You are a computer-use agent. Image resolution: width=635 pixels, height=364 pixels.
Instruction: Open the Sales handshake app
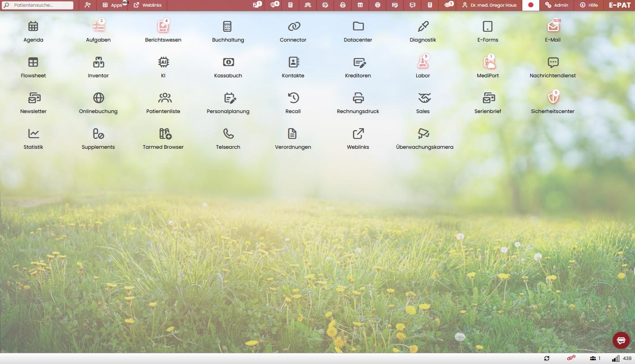pos(423,102)
